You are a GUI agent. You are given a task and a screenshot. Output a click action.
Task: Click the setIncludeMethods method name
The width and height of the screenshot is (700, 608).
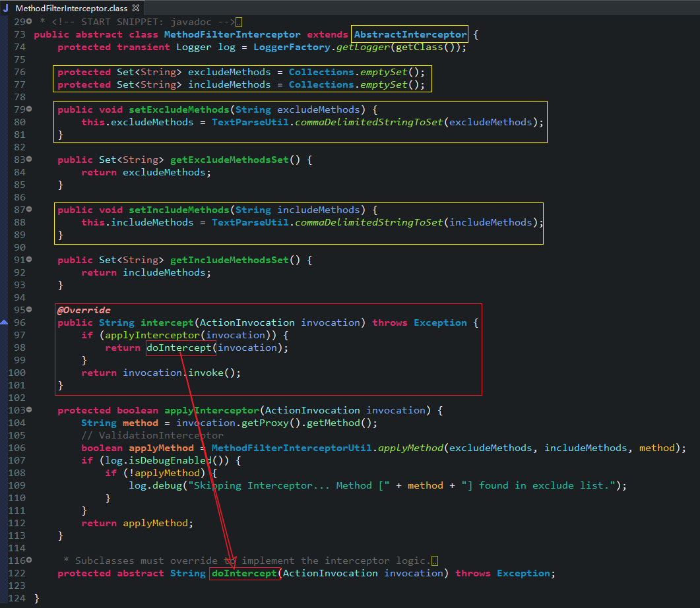[179, 210]
